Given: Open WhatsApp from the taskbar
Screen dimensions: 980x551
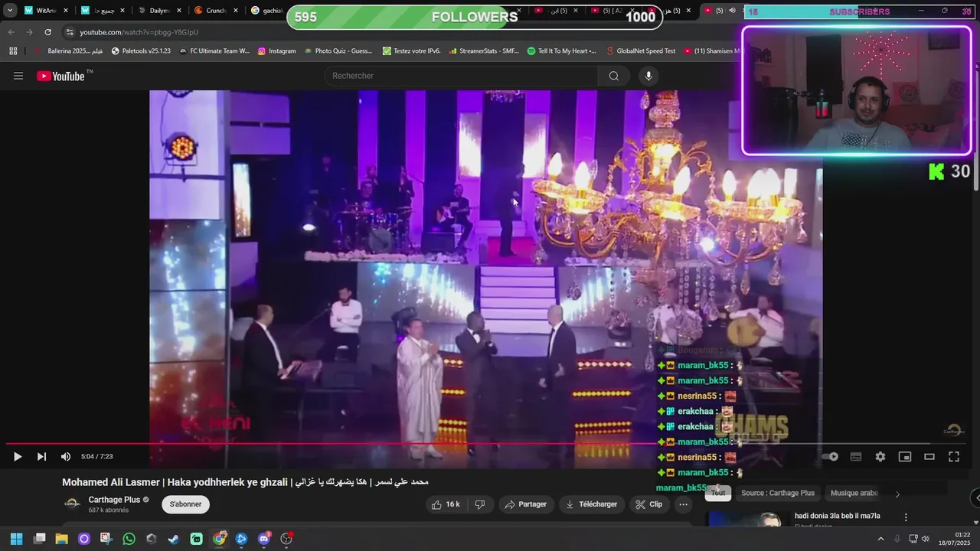Looking at the screenshot, I should (129, 539).
